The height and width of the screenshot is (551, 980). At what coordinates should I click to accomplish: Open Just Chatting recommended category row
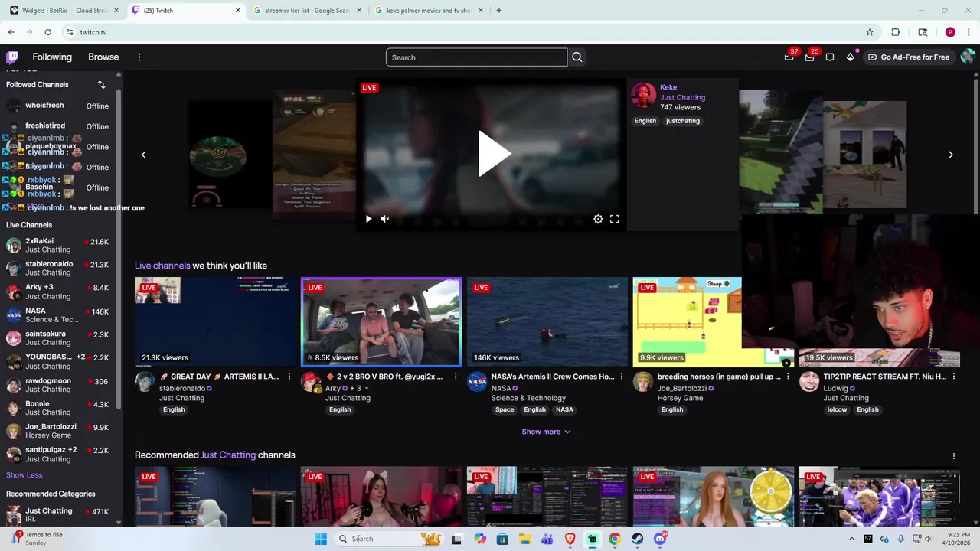tap(58, 514)
